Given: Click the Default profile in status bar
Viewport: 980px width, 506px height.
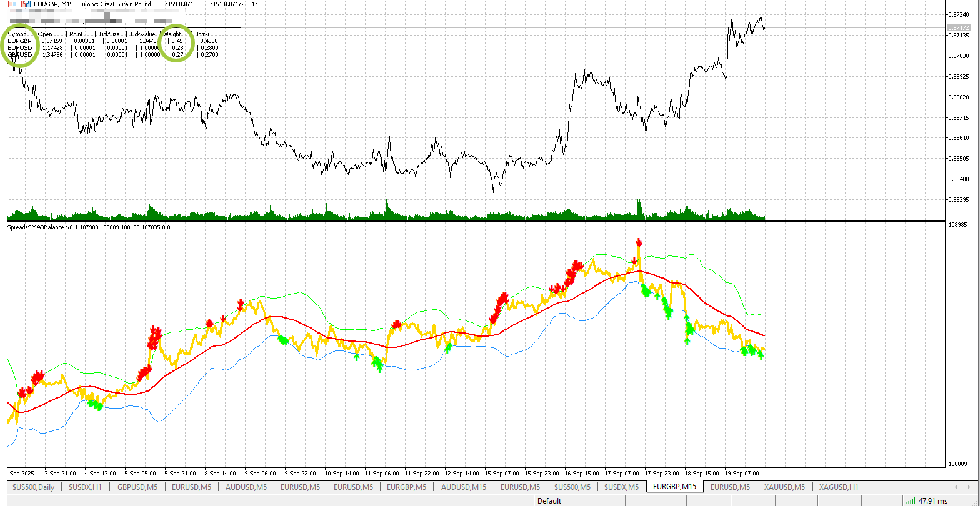Looking at the screenshot, I should click(x=549, y=500).
